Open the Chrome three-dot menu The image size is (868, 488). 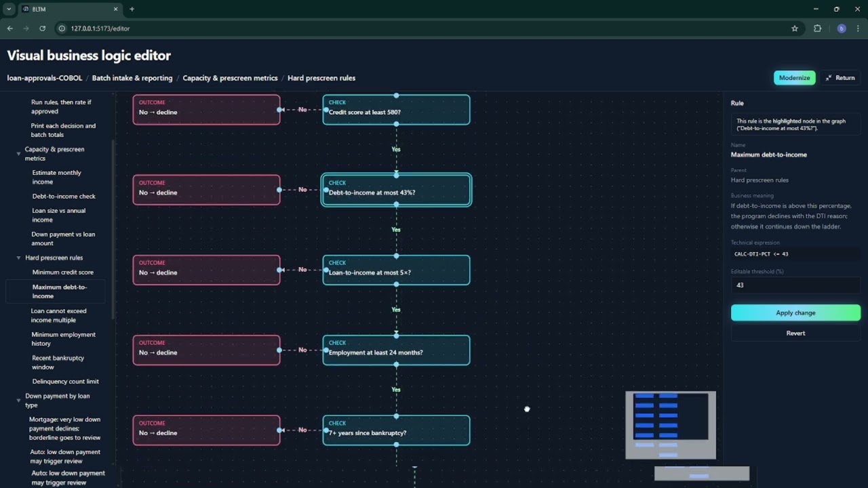pos(858,28)
